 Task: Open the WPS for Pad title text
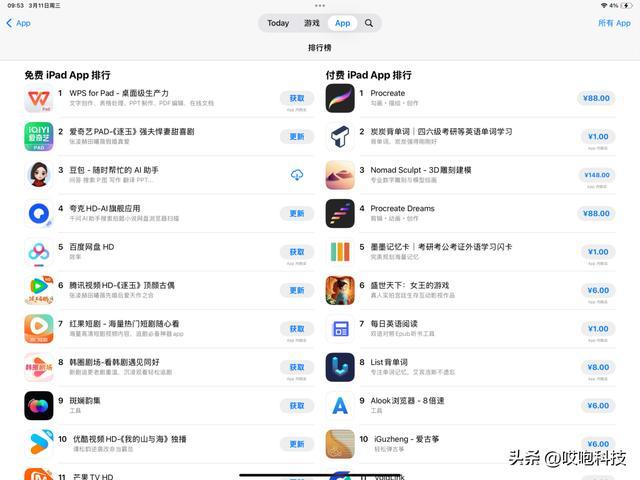[119, 93]
